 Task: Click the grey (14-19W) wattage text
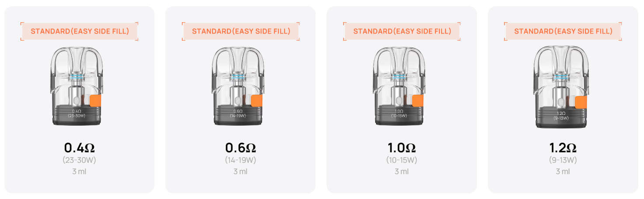pos(240,160)
